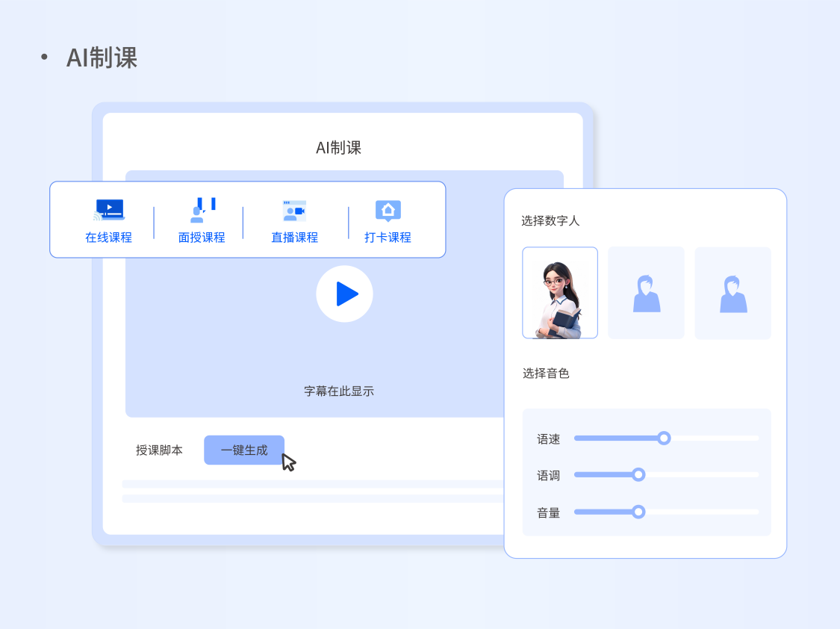Open the 在线课程 tab label
This screenshot has height=629, width=840.
pos(109,238)
